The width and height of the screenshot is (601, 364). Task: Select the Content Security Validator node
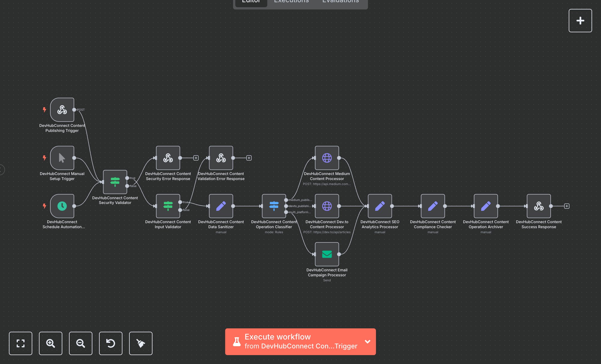pyautogui.click(x=115, y=182)
